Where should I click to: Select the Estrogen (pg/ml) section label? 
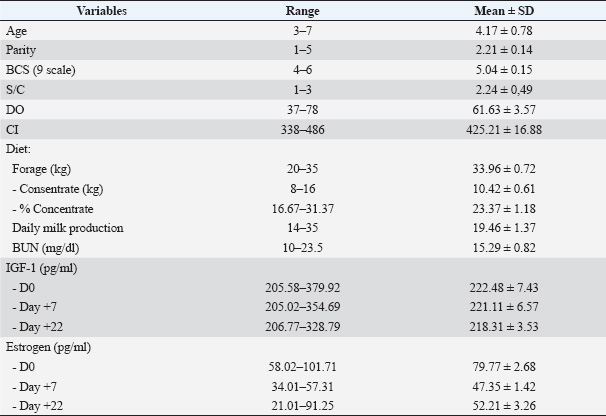[48, 345]
